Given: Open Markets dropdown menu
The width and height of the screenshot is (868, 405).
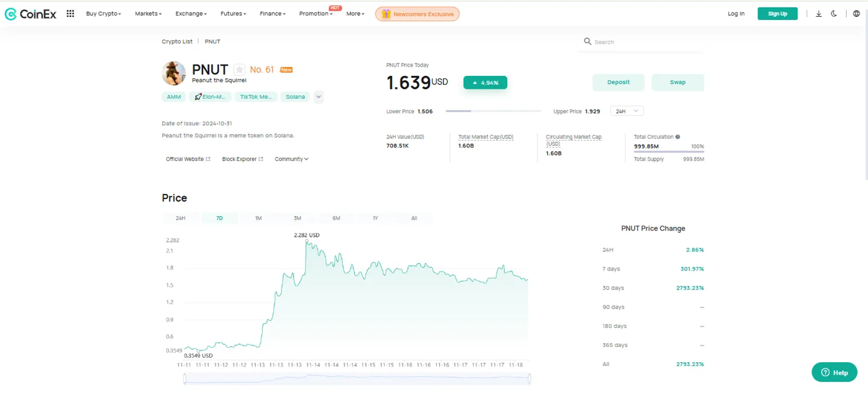Looking at the screenshot, I should coord(148,14).
